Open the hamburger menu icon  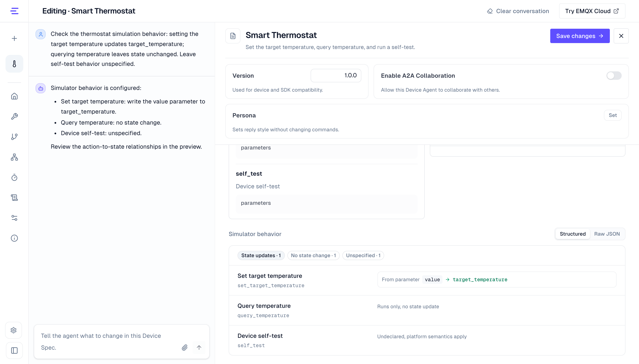pos(14,11)
